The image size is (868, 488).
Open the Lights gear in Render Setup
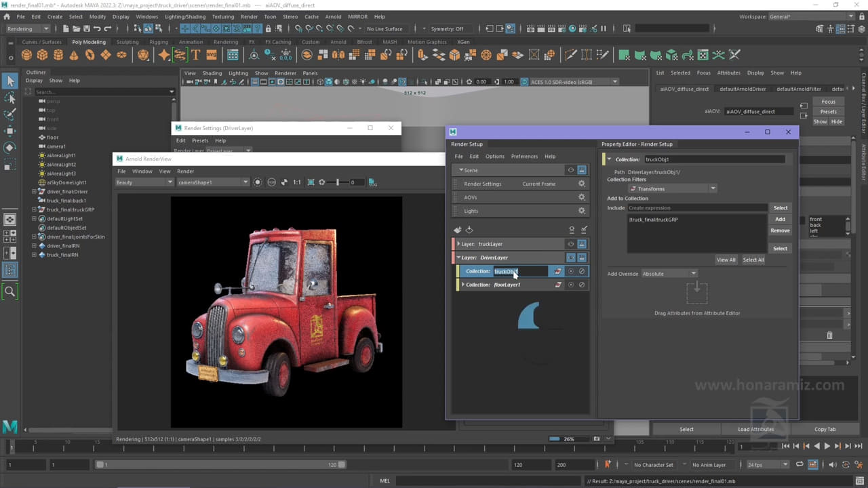(581, 211)
